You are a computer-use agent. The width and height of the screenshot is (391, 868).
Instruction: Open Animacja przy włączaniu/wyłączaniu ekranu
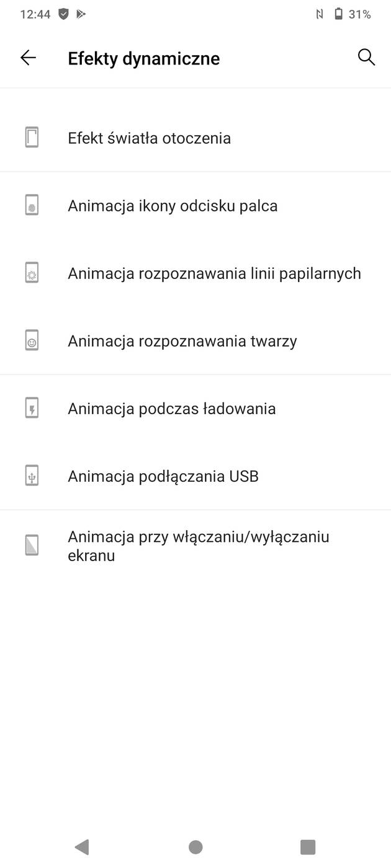198,546
